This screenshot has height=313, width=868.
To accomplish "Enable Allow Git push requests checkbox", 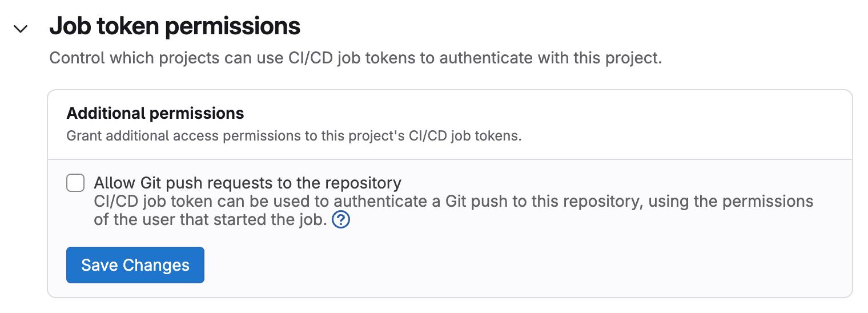I will tap(75, 183).
